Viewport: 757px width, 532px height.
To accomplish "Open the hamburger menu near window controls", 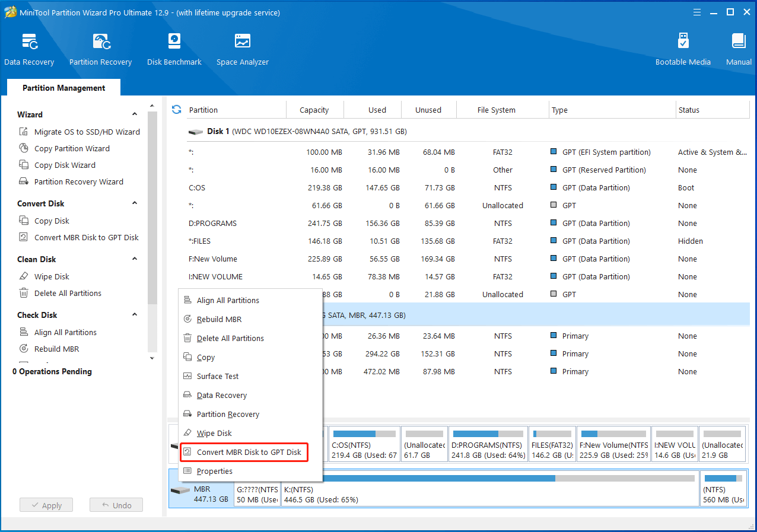I will pyautogui.click(x=696, y=12).
